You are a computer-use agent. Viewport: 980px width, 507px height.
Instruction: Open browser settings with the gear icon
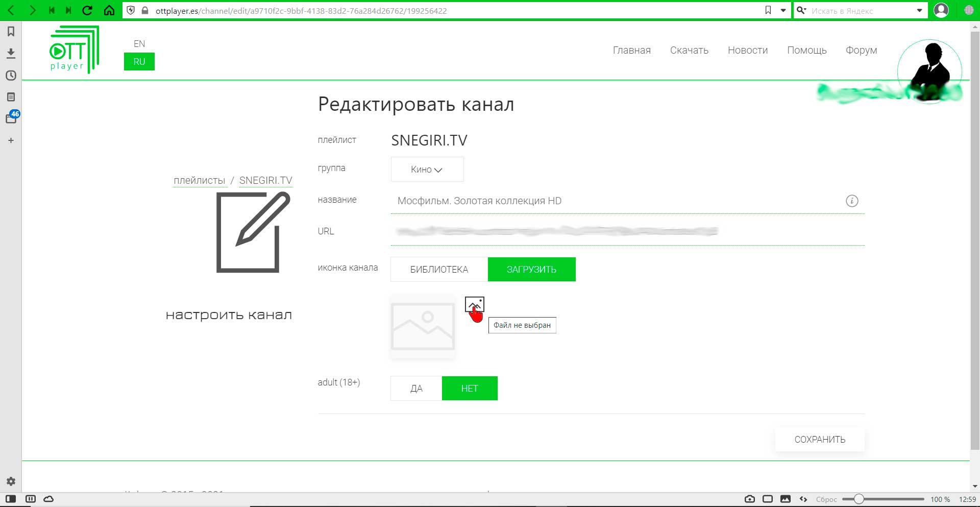(x=11, y=481)
